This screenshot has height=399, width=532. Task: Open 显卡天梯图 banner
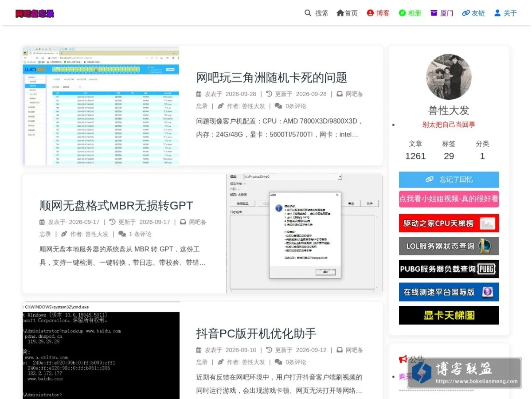pos(449,315)
